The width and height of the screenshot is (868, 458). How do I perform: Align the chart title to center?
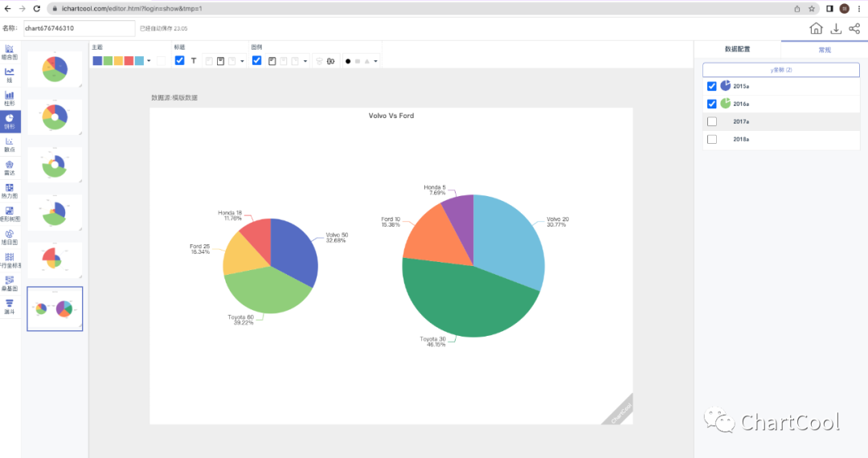click(x=220, y=61)
